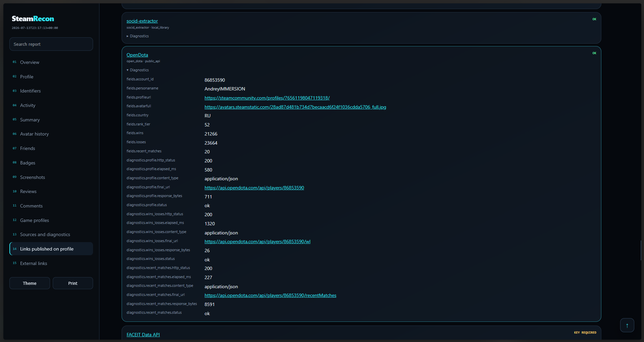This screenshot has height=342, width=644.
Task: Select response_bytes value 711
Action: tap(208, 197)
